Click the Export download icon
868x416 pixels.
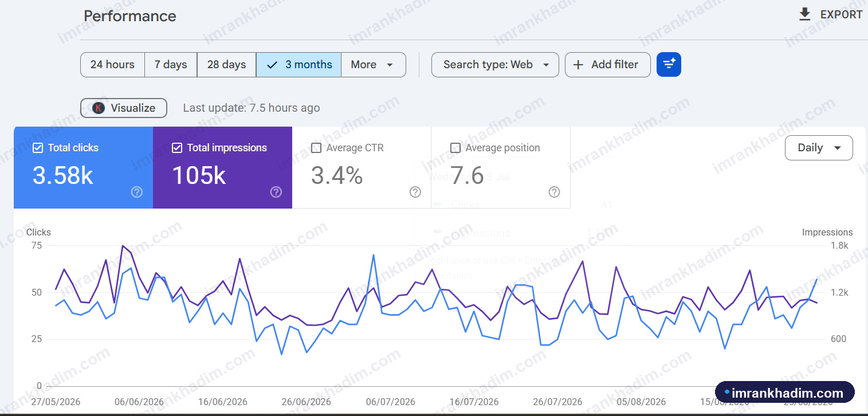[805, 14]
